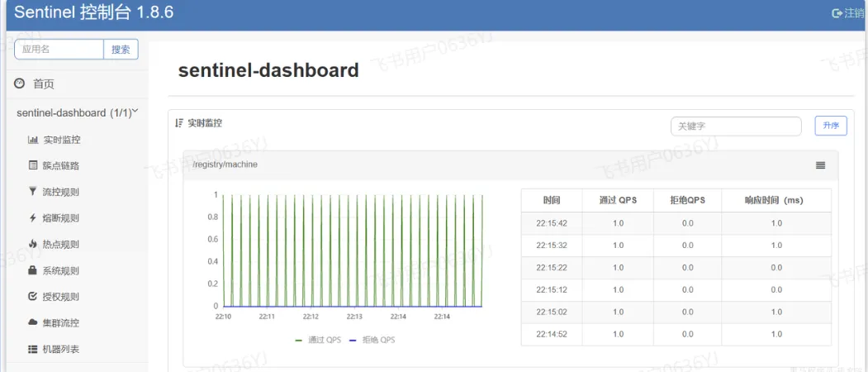Click the flame icon beside 热点规则
The image size is (868, 372).
tap(33, 244)
